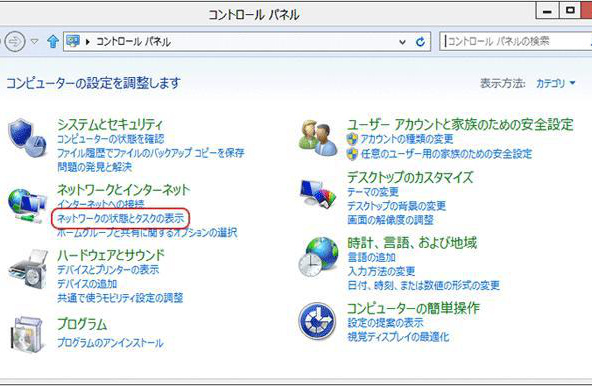
Task: Expand the カテゴリ view-by dropdown
Action: click(x=555, y=83)
